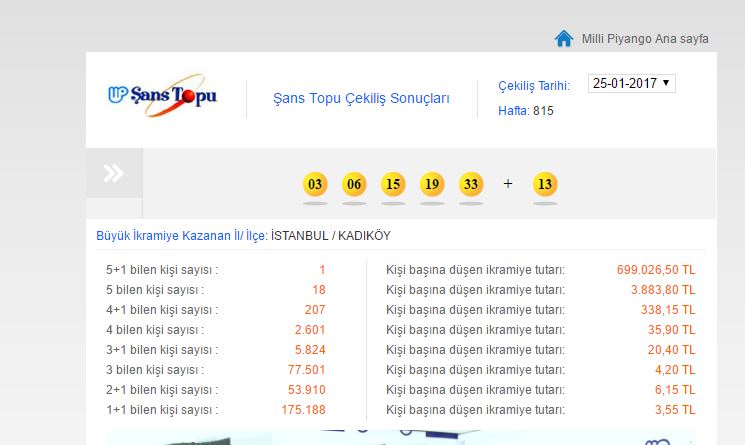745x445 pixels.
Task: Click the double chevron arrow icon
Action: [x=114, y=173]
